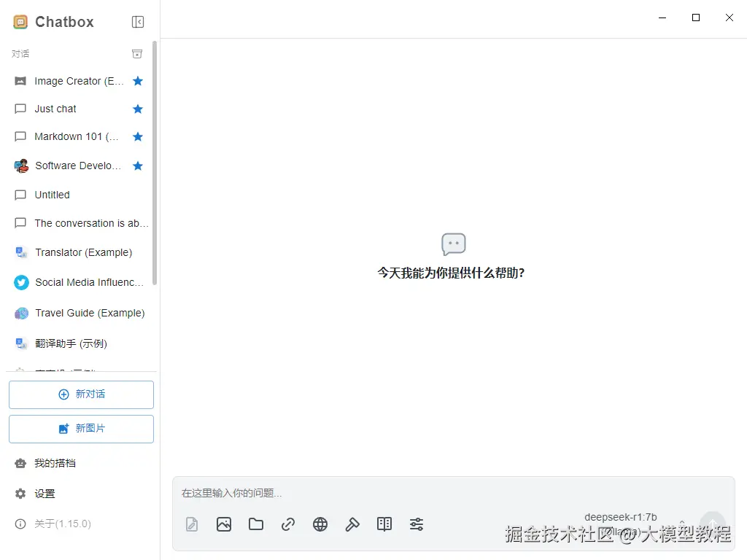Click the Software Developer avatar icon

pos(21,166)
